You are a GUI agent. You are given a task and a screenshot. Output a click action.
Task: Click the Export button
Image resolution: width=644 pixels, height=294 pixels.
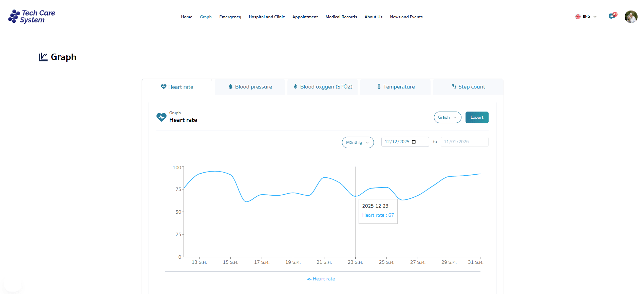pos(477,117)
